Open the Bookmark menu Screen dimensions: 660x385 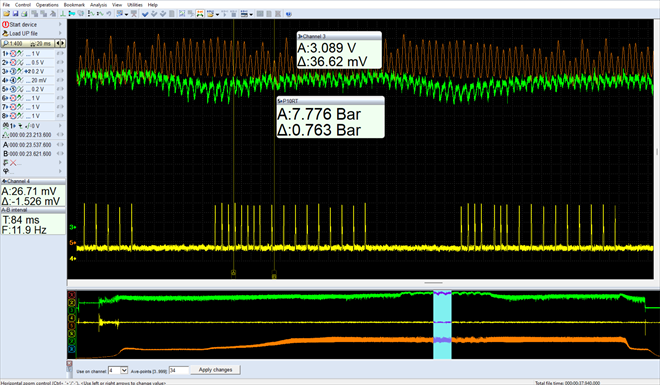74,5
